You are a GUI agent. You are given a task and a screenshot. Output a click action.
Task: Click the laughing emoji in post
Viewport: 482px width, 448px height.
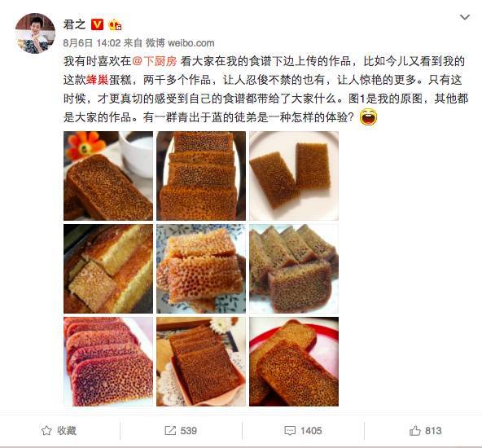point(368,117)
